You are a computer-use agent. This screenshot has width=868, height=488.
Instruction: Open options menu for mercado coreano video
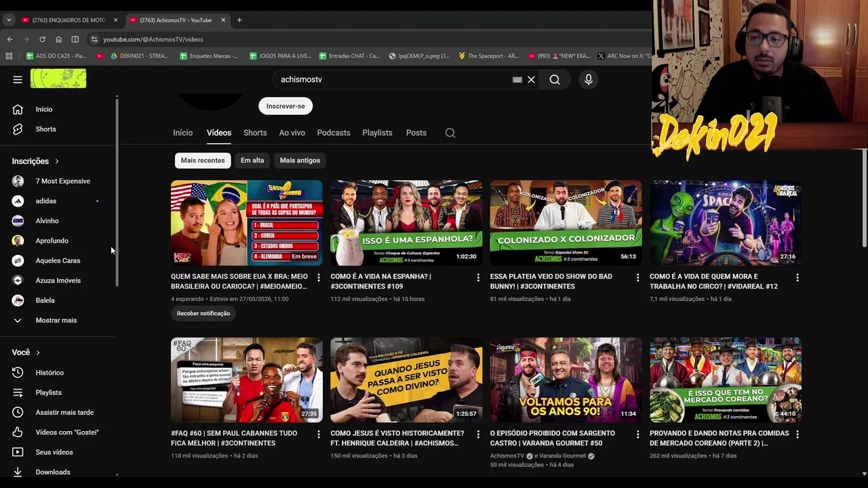click(797, 434)
